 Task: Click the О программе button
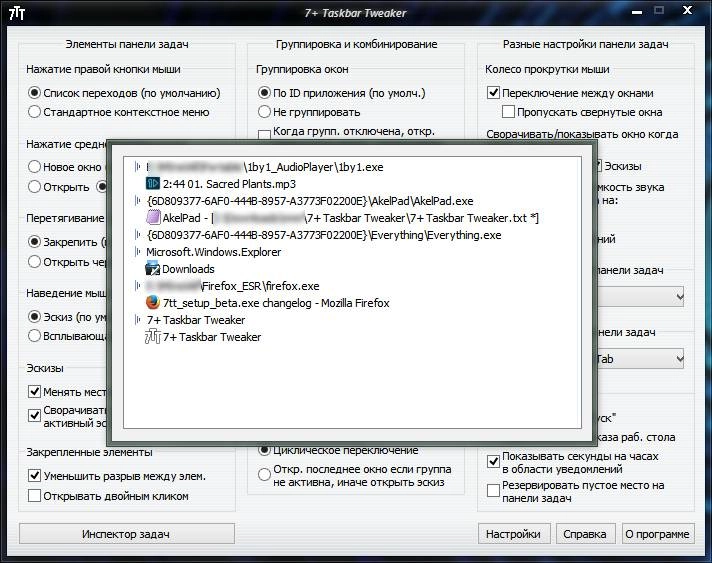(658, 534)
